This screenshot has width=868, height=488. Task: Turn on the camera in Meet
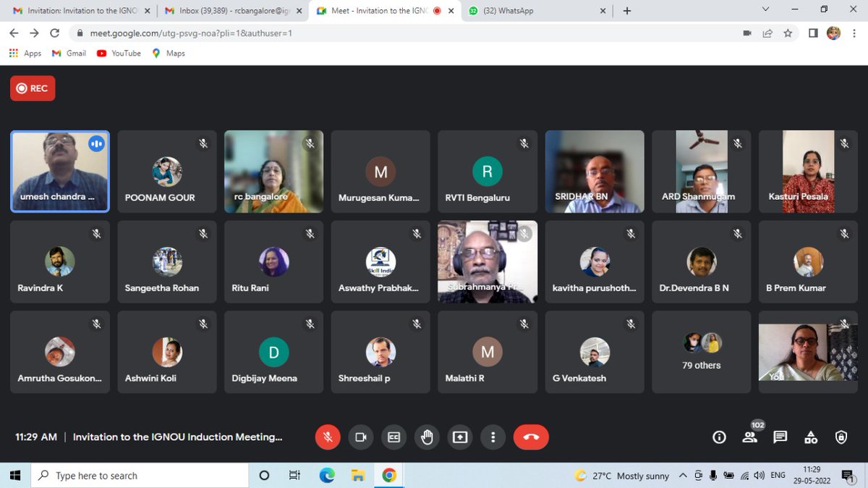point(360,437)
